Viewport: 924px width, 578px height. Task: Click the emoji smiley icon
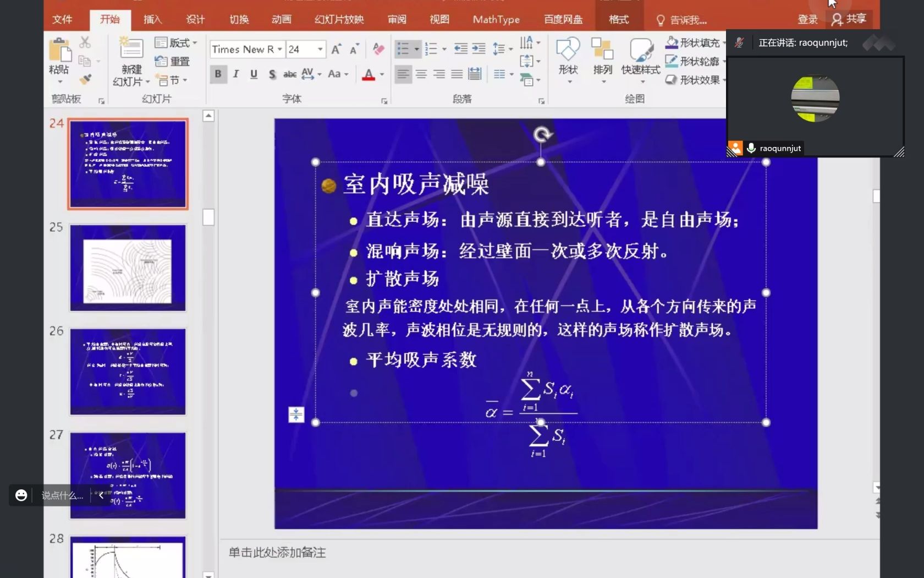[x=21, y=495]
